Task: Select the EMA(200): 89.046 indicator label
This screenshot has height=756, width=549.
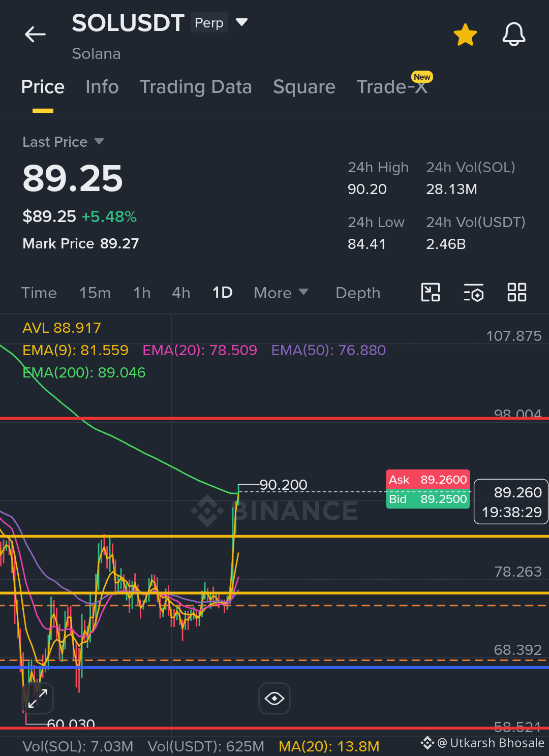Action: click(84, 373)
